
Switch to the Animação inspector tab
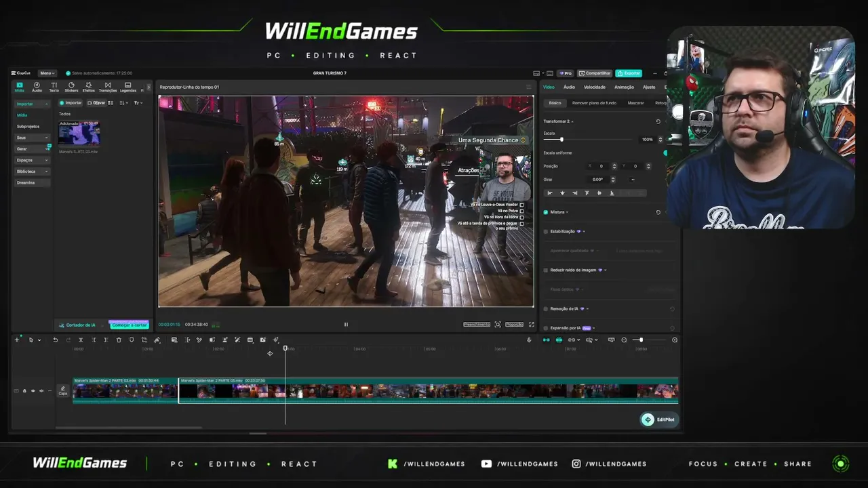(x=624, y=87)
